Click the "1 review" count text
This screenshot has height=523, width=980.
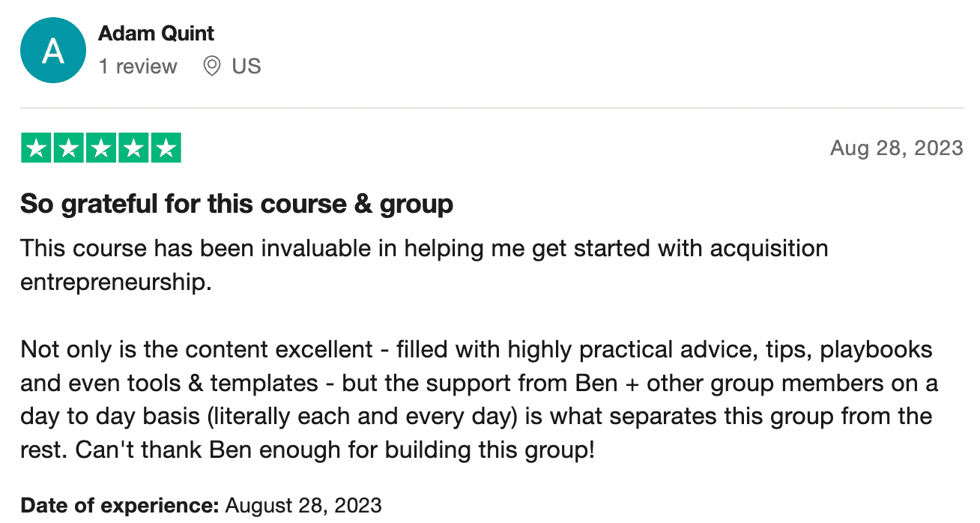click(x=138, y=67)
